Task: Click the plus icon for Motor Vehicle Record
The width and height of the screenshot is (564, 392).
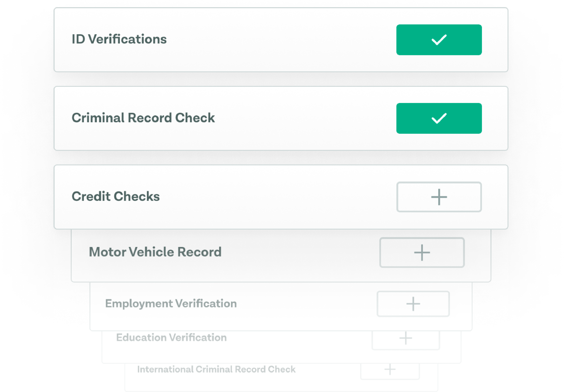Action: click(x=422, y=252)
